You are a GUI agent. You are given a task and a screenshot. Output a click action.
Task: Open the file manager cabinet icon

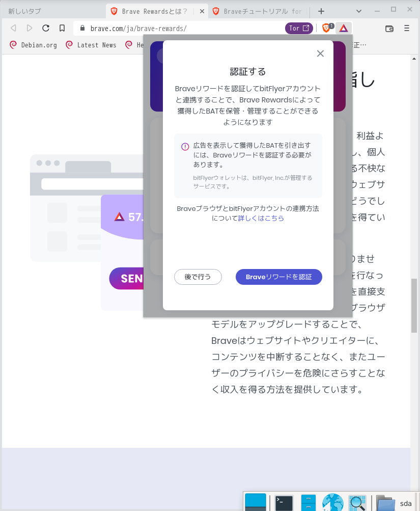309,503
